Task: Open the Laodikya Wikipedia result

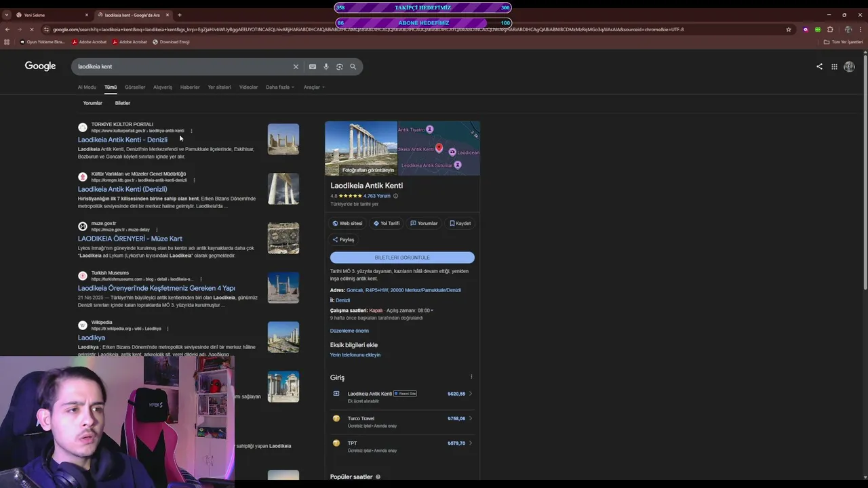Action: [92, 338]
